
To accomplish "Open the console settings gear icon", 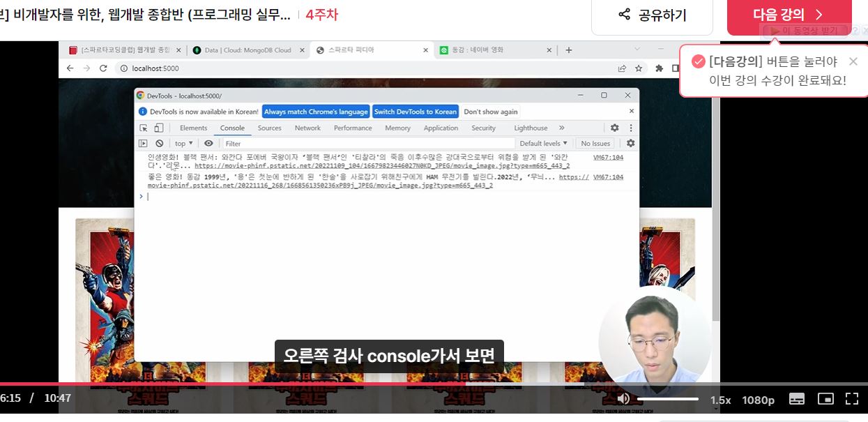I will pos(630,143).
